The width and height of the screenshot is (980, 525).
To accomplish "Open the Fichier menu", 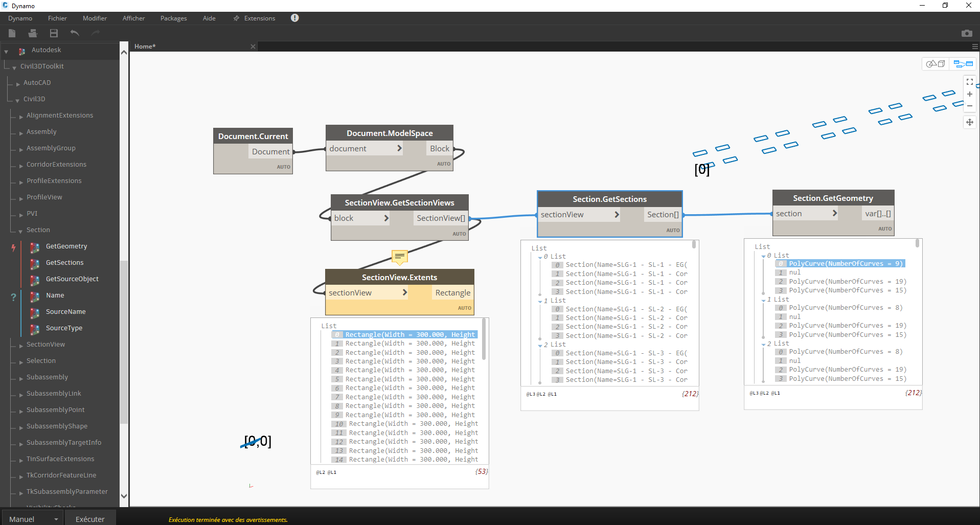I will click(57, 18).
